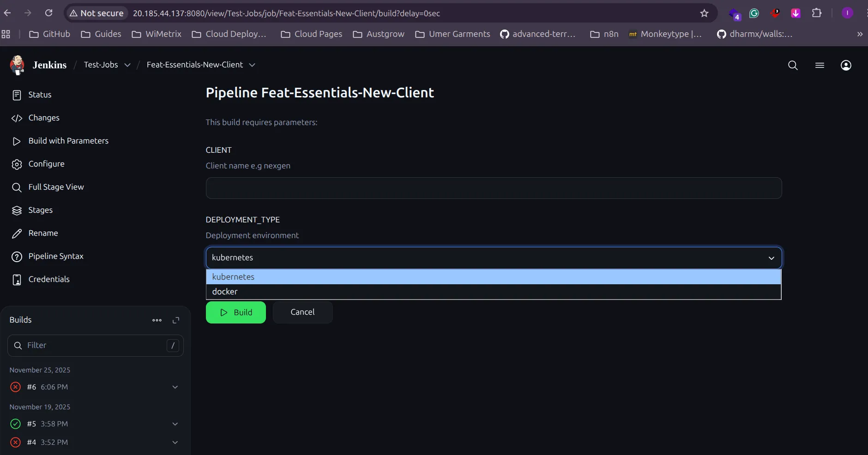Expand build #6 details chevron

click(175, 387)
